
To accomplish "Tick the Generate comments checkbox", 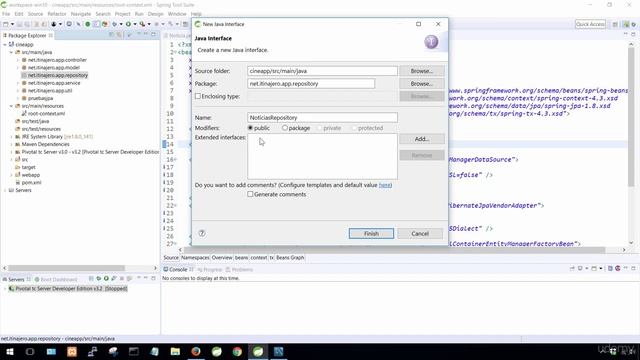I will tap(250, 194).
